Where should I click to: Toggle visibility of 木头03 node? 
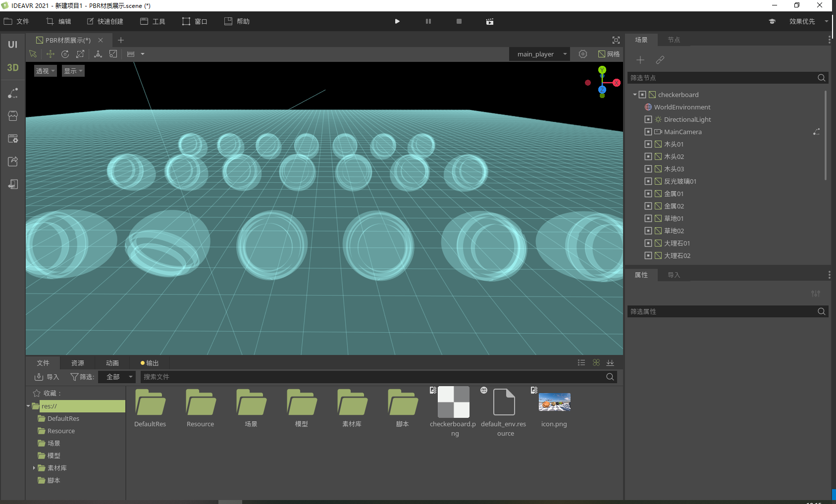pyautogui.click(x=648, y=169)
